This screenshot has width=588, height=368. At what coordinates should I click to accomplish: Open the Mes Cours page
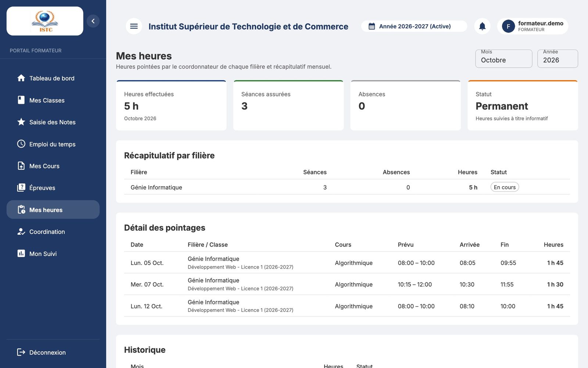[x=53, y=166]
